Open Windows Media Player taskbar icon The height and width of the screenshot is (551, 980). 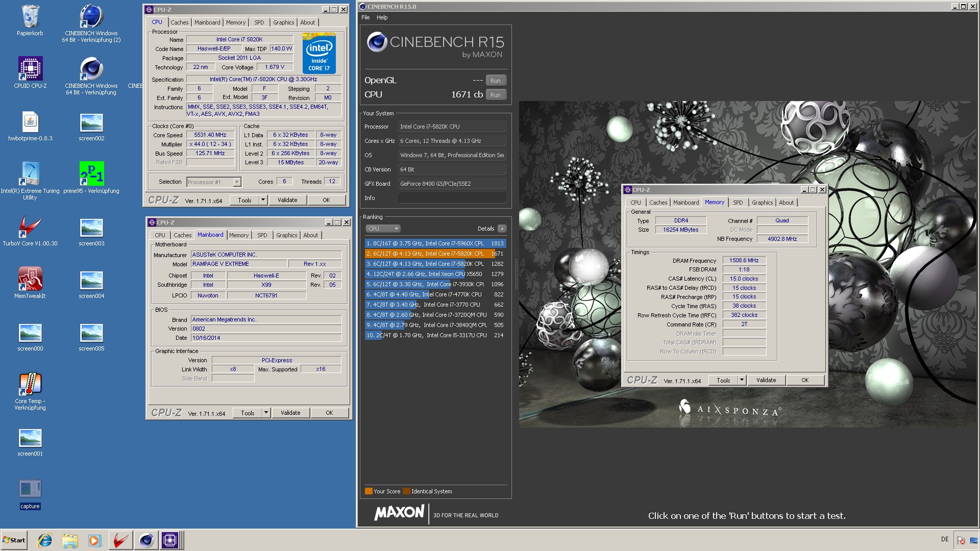coord(94,540)
